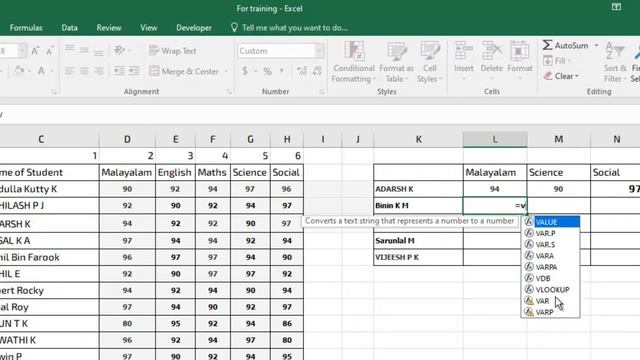The width and height of the screenshot is (640, 360).
Task: Apply Comma Style format
Action: click(282, 71)
